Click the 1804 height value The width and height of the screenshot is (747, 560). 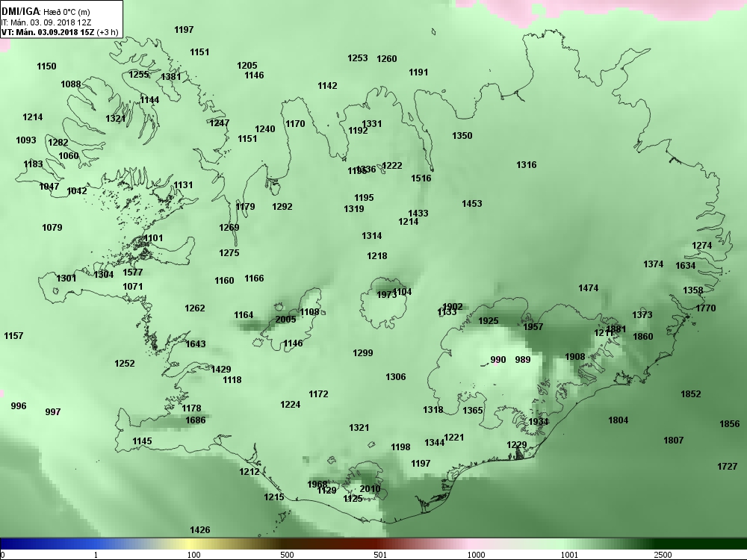618,420
